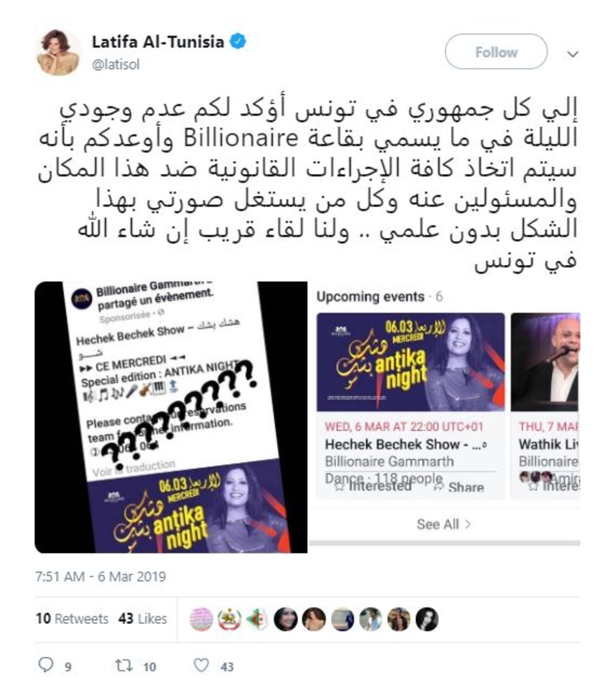View the 10 Retweets list
The image size is (616, 694).
(x=72, y=619)
